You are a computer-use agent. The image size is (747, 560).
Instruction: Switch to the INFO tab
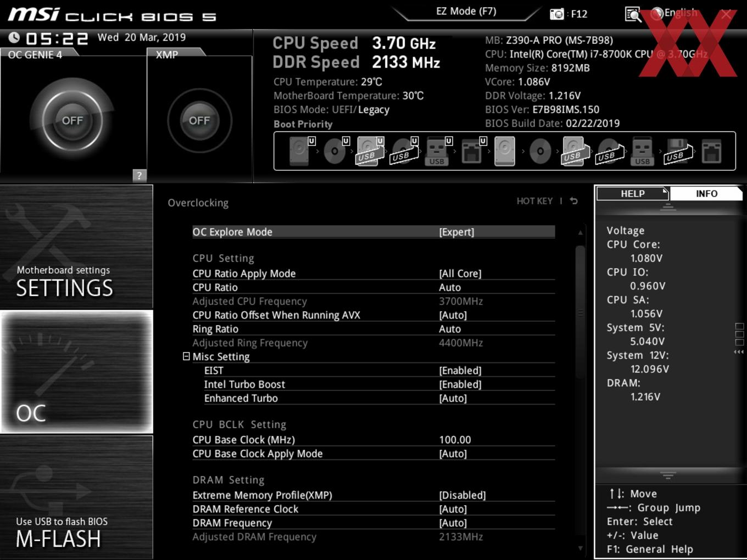click(706, 194)
